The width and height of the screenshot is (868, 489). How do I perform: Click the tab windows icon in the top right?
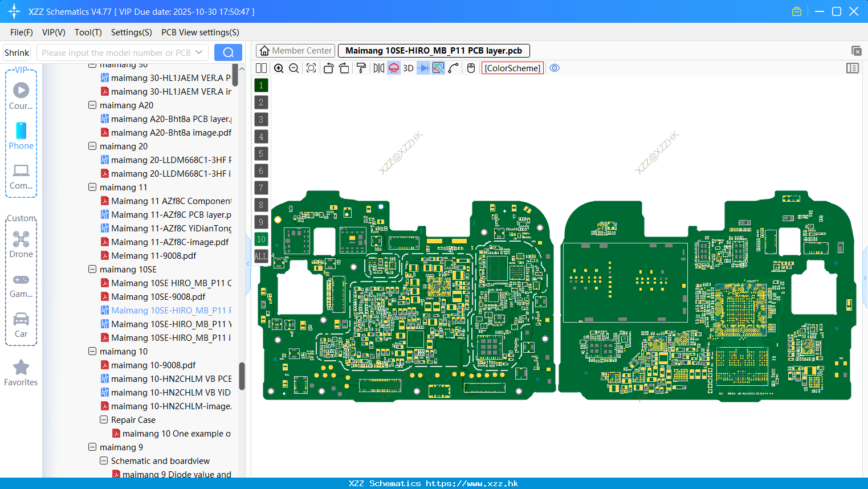click(856, 51)
